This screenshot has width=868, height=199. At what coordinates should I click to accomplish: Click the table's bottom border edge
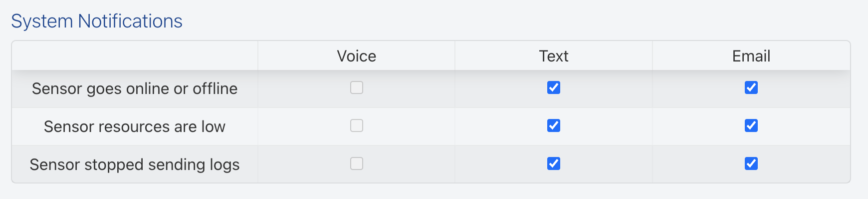[431, 183]
